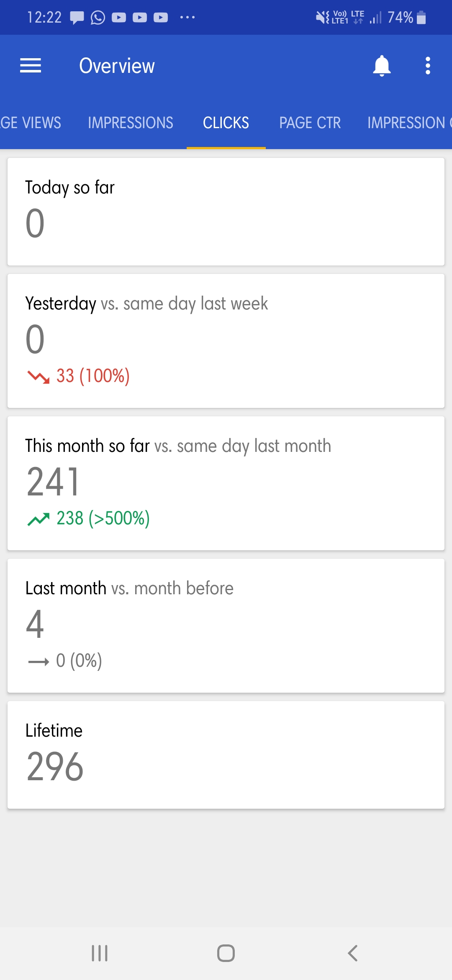
Task: Open the Page Views tab
Action: pos(31,123)
